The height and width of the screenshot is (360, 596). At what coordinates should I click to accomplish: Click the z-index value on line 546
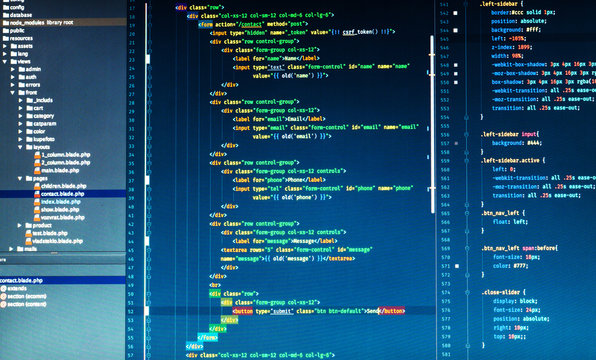[x=525, y=47]
